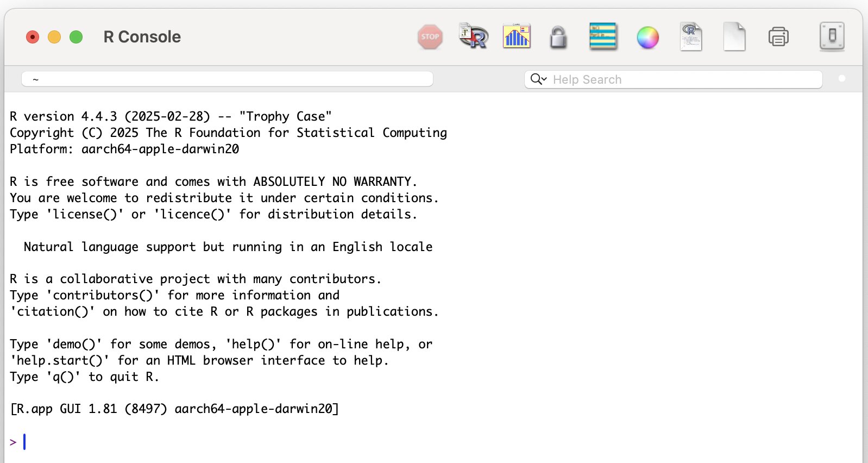The image size is (868, 463).
Task: Click the "R version 4.4.3" line
Action: pos(171,116)
